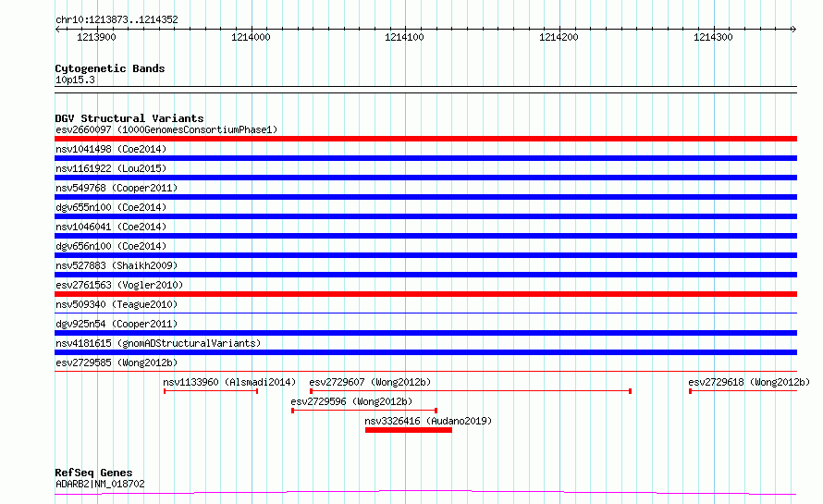Select the nsv527883 (Shaikh2009) label
This screenshot has width=823, height=504.
(x=117, y=265)
